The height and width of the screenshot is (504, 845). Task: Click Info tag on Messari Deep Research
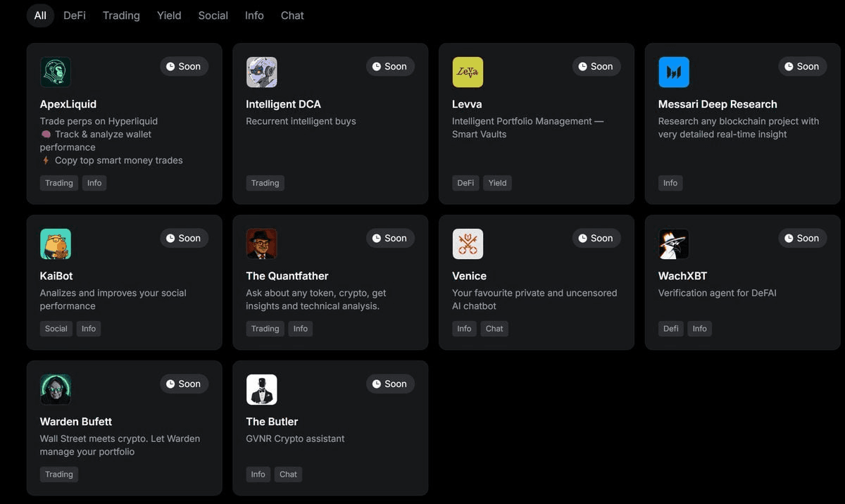(x=670, y=183)
